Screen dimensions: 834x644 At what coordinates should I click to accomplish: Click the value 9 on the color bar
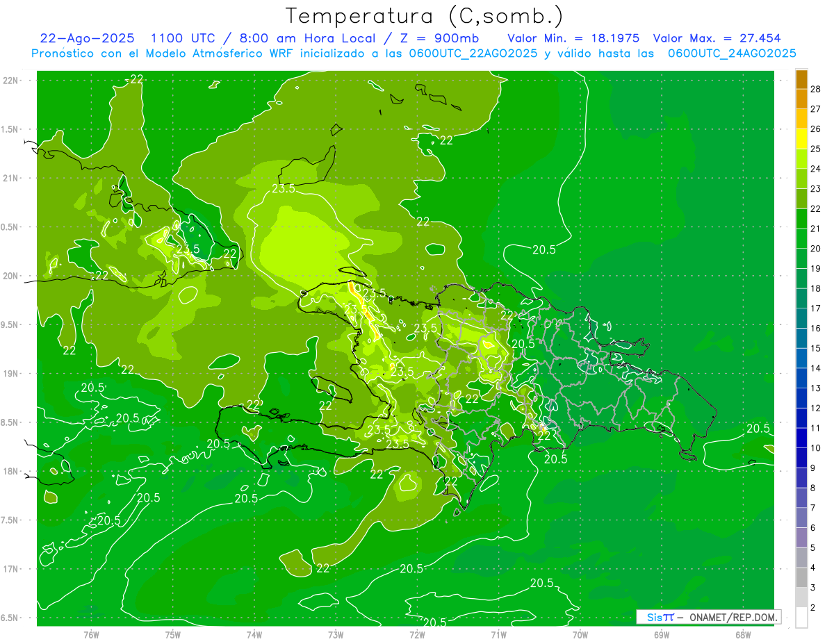click(x=813, y=468)
